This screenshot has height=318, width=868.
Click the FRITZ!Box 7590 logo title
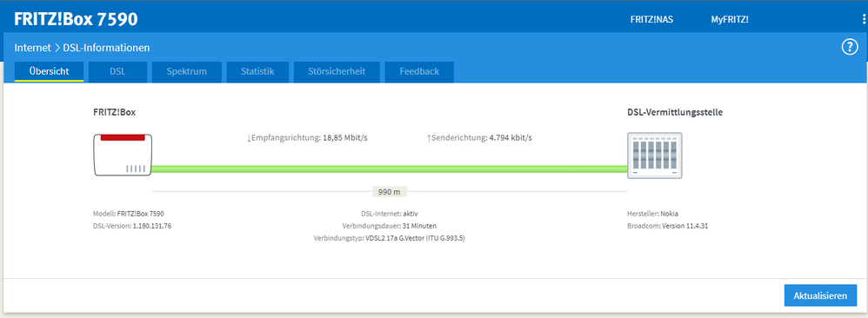tap(76, 19)
